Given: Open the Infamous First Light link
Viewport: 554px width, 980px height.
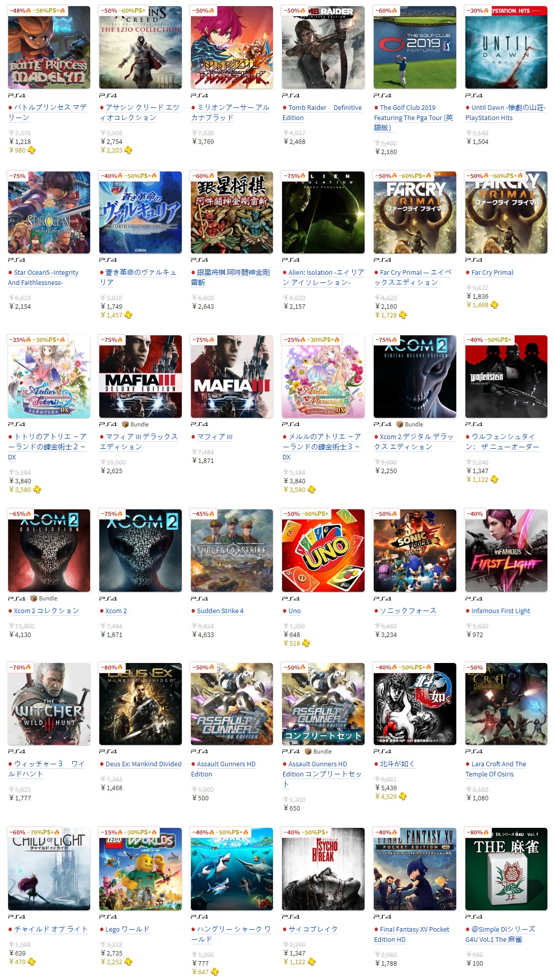Looking at the screenshot, I should point(501,611).
